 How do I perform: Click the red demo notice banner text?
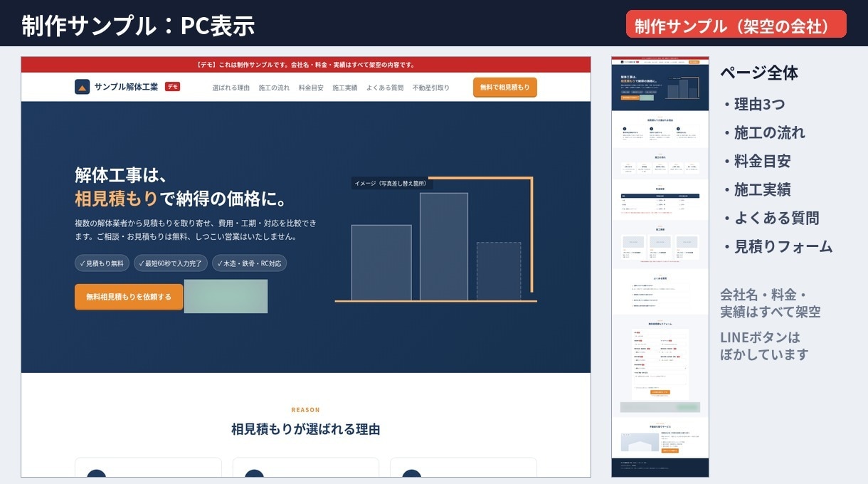click(306, 65)
